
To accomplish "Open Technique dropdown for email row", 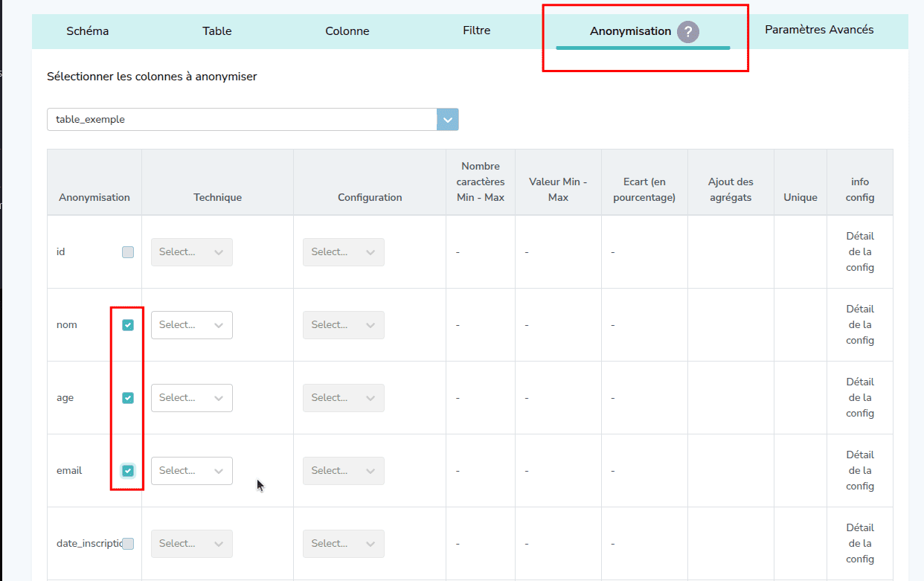I will click(x=191, y=471).
